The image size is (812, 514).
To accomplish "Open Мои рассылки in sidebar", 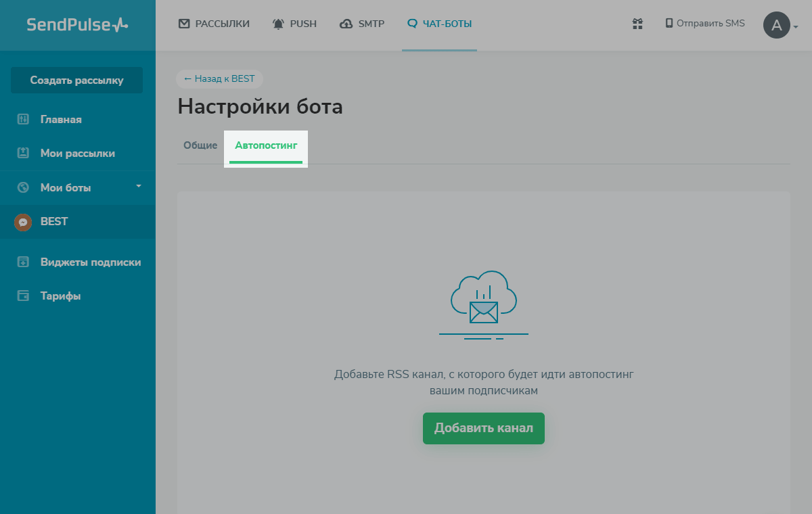I will pyautogui.click(x=78, y=153).
